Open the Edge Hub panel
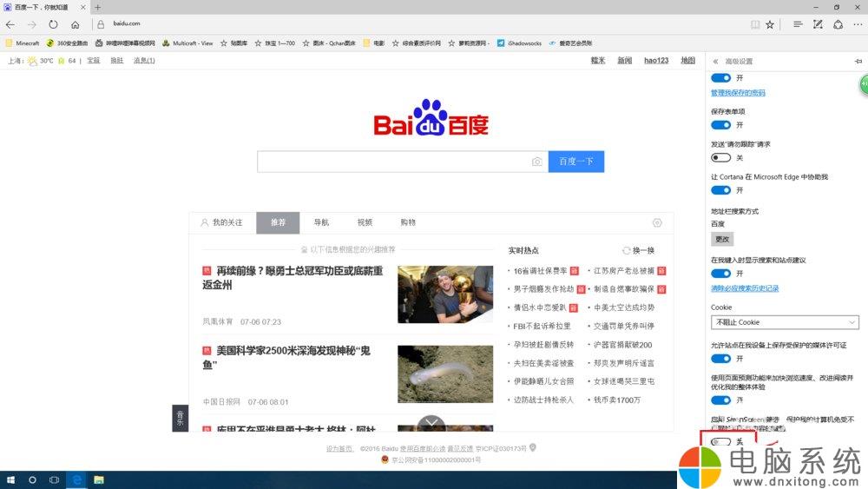This screenshot has width=868, height=489. click(798, 24)
